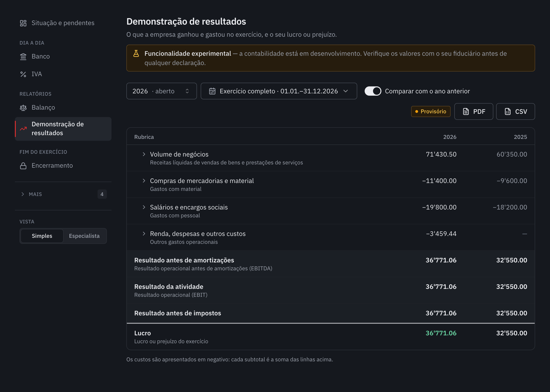This screenshot has height=392, width=550.
Task: Expand the MAIS sidebar section
Action: [63, 194]
